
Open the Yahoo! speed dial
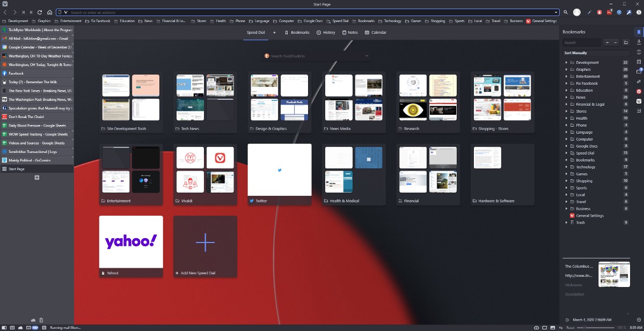[131, 247]
